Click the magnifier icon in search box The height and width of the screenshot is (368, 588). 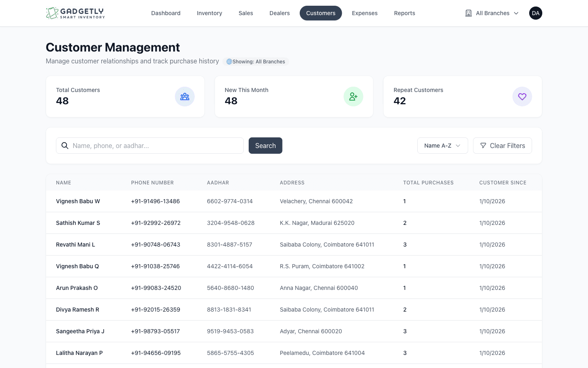click(65, 146)
